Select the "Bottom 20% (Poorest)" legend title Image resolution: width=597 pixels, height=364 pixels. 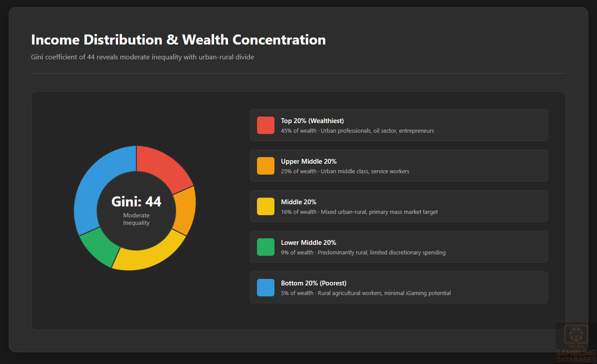(313, 283)
